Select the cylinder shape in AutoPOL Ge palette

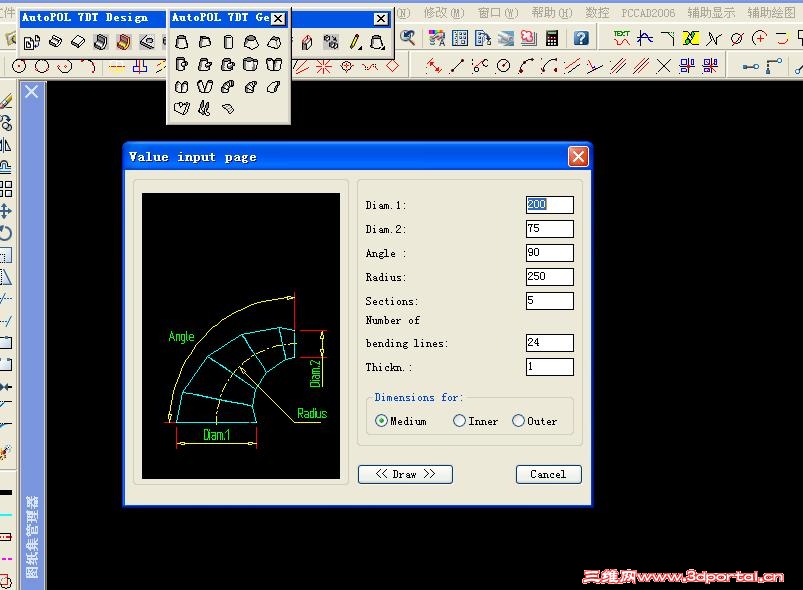pos(228,42)
